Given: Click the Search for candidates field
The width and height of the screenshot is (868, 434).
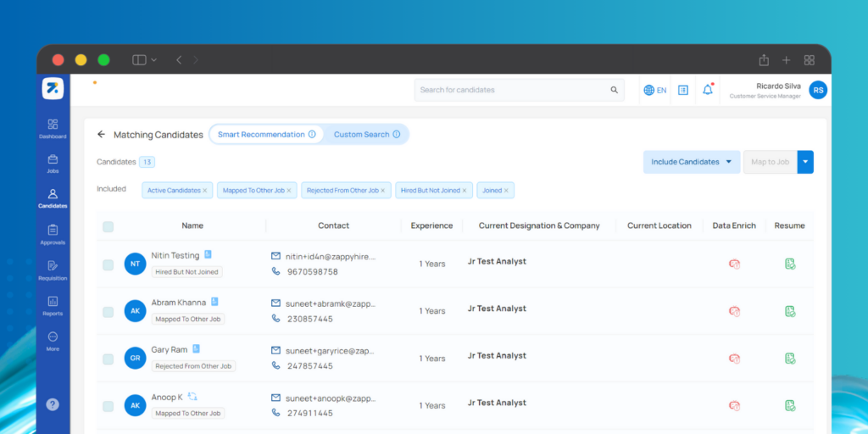Looking at the screenshot, I should point(513,90).
